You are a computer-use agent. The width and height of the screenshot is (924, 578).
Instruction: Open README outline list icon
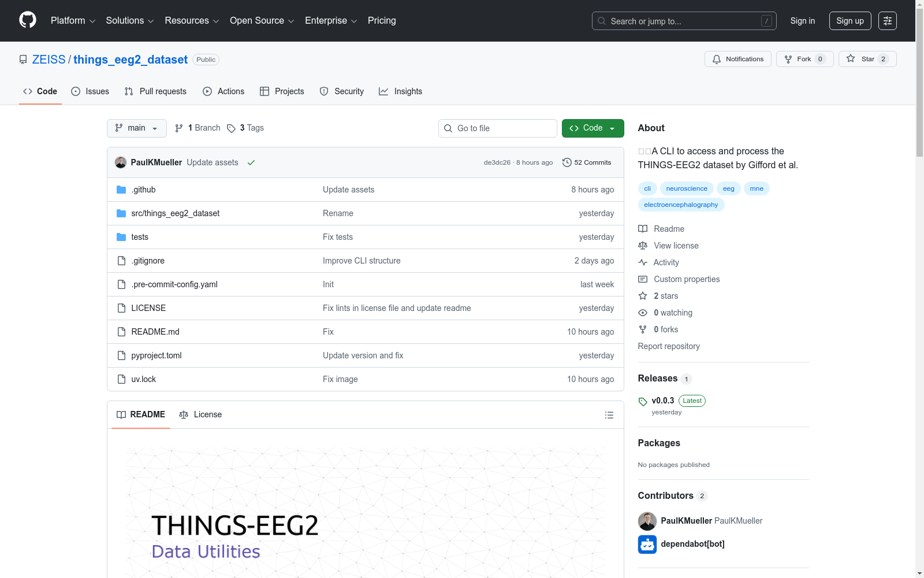click(609, 415)
